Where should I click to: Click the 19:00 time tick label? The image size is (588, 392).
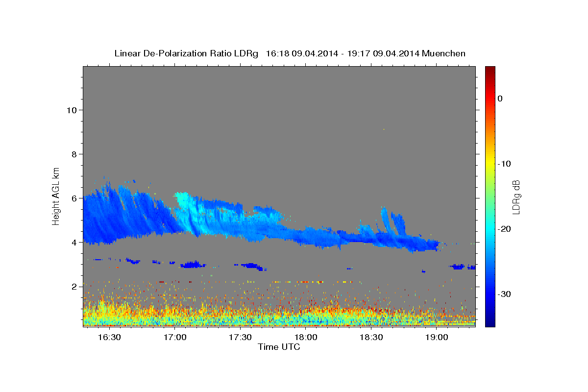[437, 338]
